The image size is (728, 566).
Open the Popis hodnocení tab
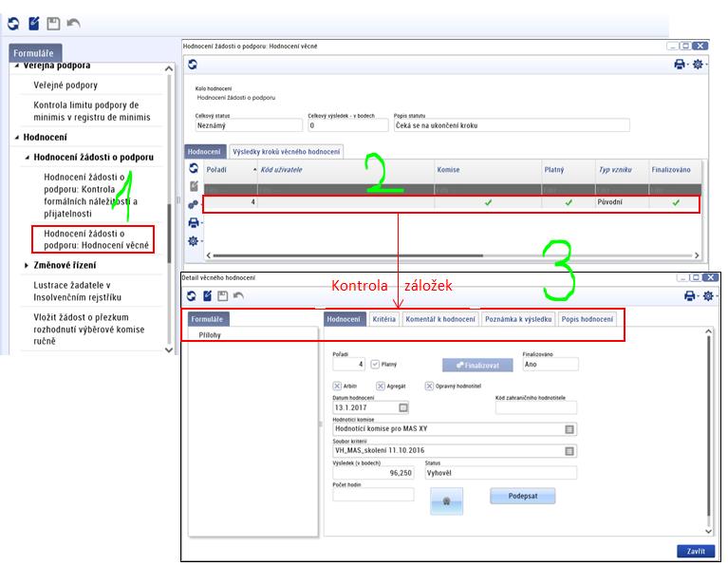click(588, 319)
